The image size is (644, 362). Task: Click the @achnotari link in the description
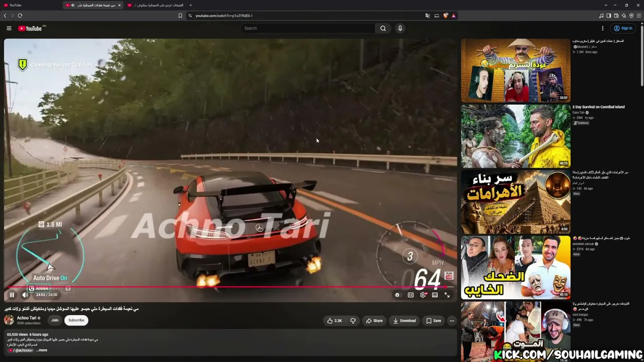(x=24, y=350)
